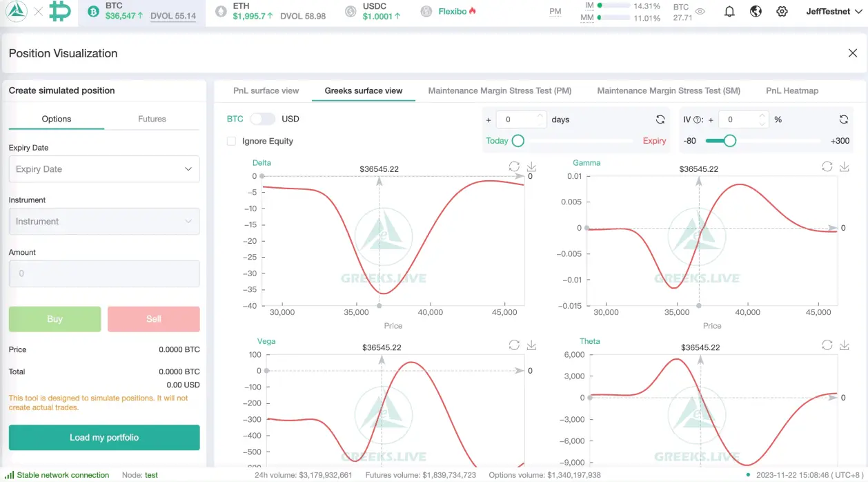Select the Futures tab in simulated position
The width and height of the screenshot is (868, 482).
pos(152,118)
